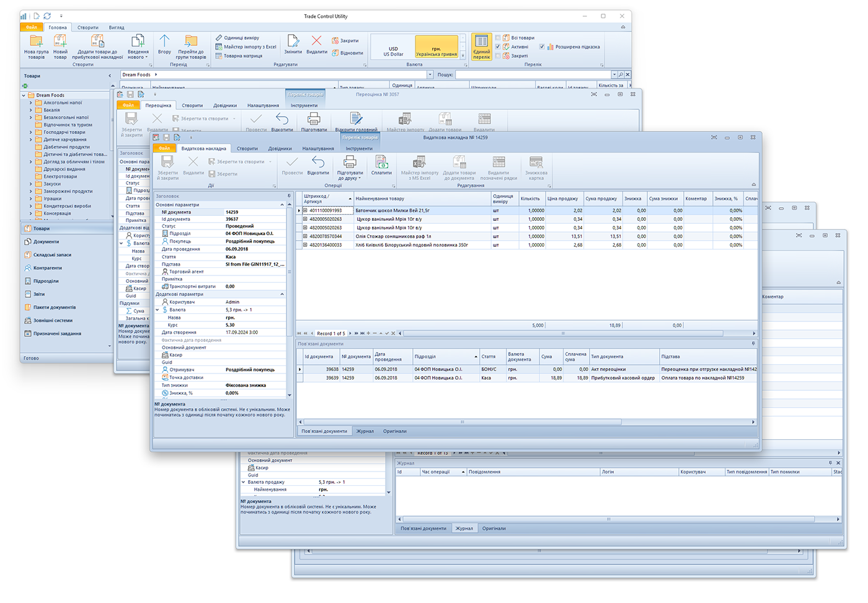868x603 pixels.
Task: Click 'Вгору' up arrow icon
Action: tap(164, 42)
